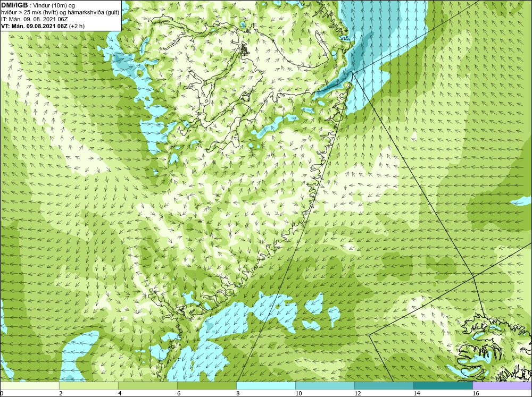Click the legend tick label "10"
Screen dimensions: 532x397
point(298,393)
